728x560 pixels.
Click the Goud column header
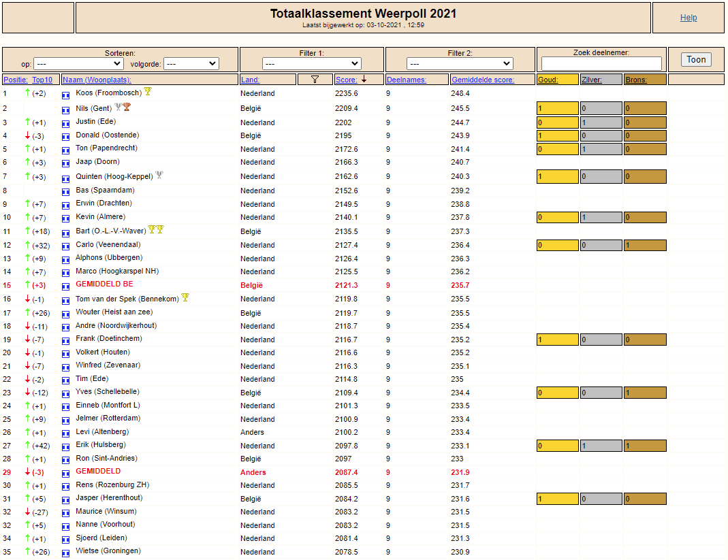pyautogui.click(x=548, y=80)
